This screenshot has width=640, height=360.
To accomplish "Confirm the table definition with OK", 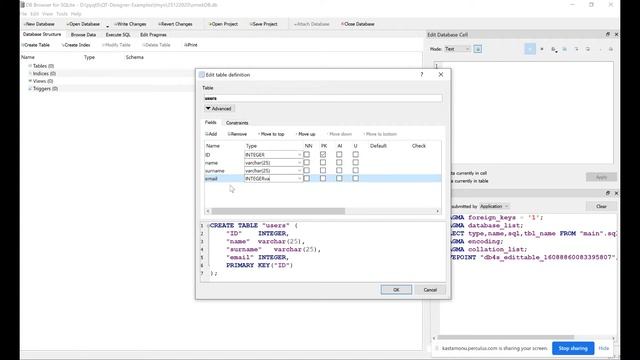I will point(396,290).
